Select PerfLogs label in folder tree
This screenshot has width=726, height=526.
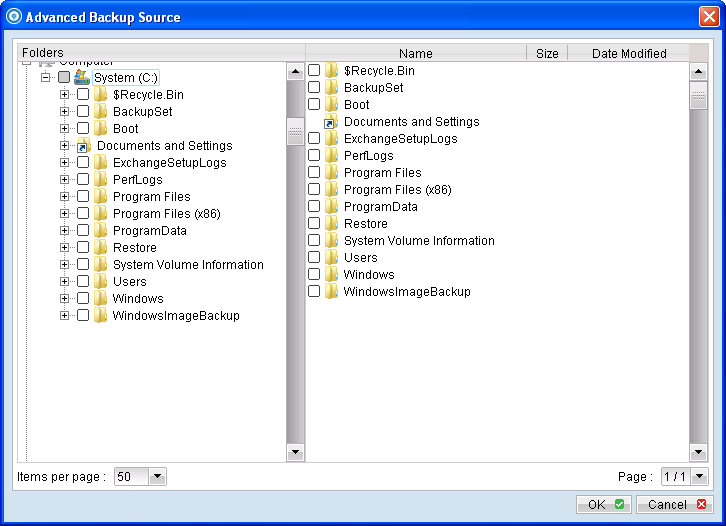click(138, 179)
